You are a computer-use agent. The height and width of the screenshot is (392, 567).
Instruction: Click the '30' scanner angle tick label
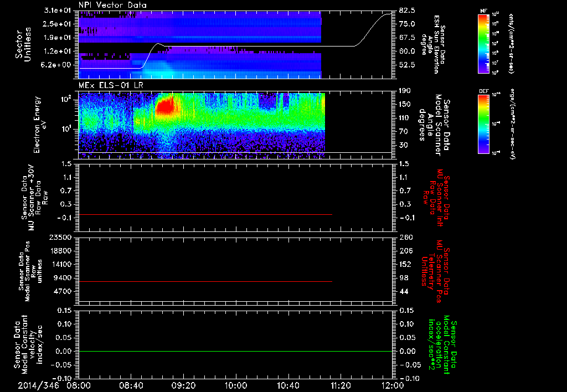(x=403, y=145)
